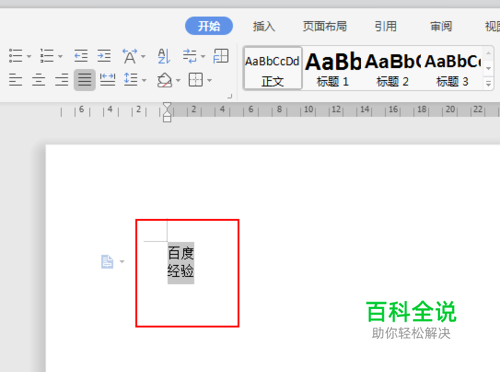
Task: Open the paragraph dialog launcher
Action: tap(230, 96)
